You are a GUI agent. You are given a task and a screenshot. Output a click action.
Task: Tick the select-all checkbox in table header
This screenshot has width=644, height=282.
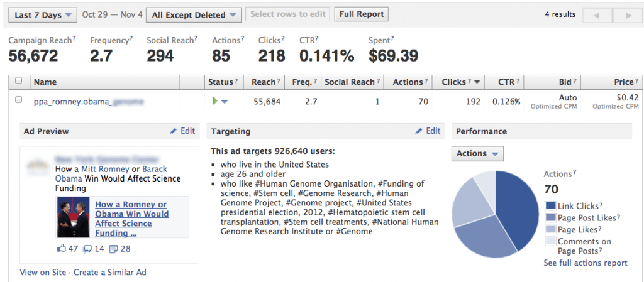tap(18, 81)
